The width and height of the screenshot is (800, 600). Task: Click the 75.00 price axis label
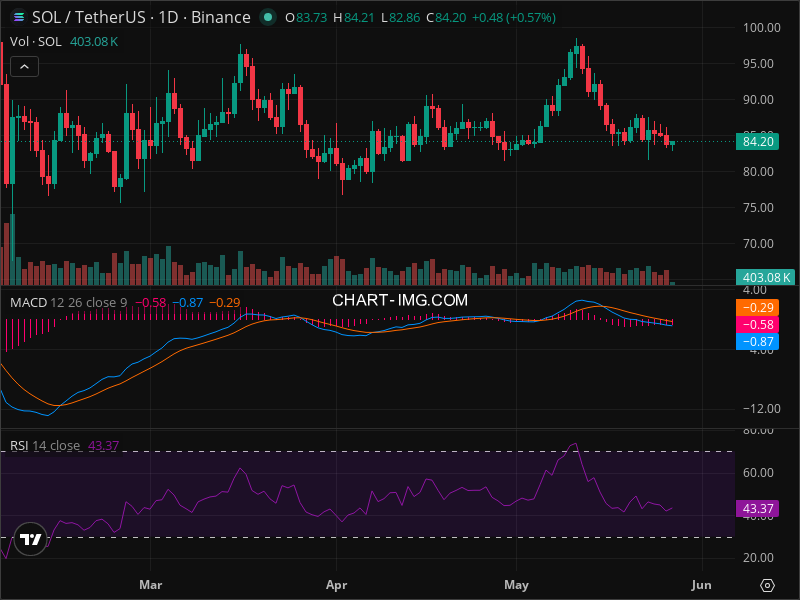[758, 208]
